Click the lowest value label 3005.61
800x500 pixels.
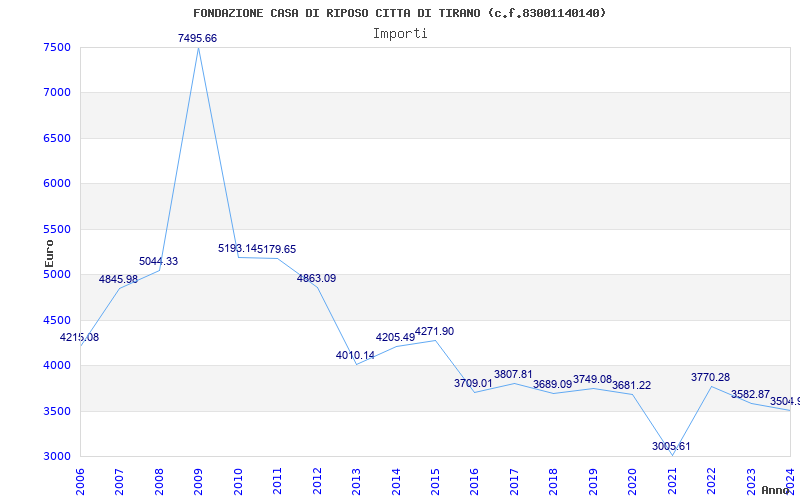tap(671, 446)
